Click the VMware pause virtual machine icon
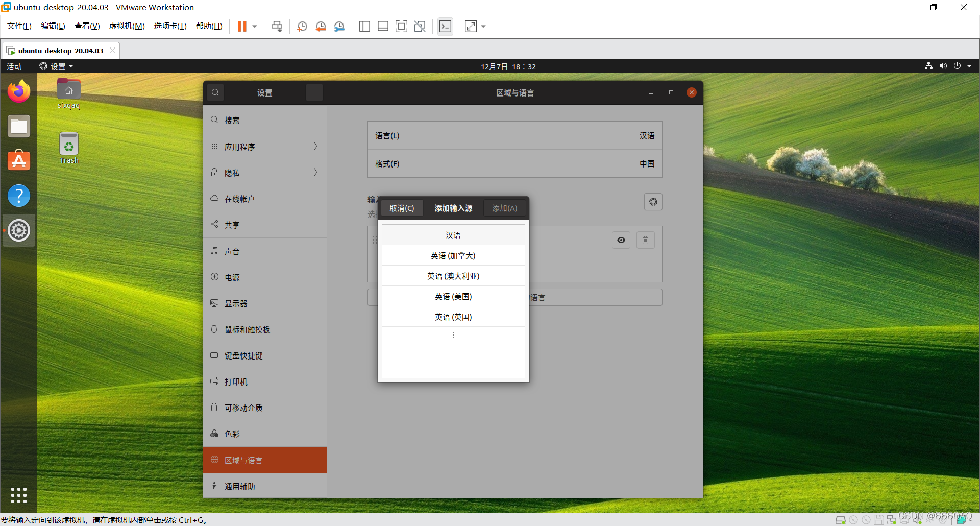The image size is (980, 526). pos(242,26)
